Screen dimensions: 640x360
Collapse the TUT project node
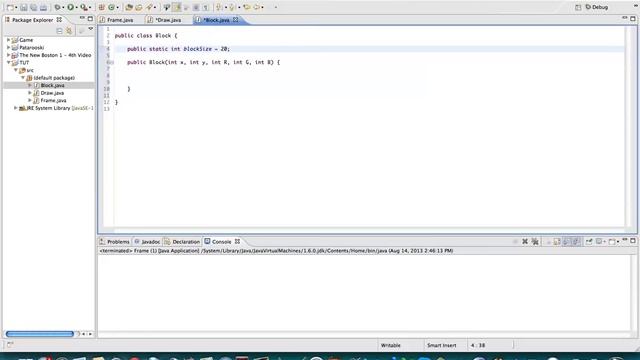[9, 62]
